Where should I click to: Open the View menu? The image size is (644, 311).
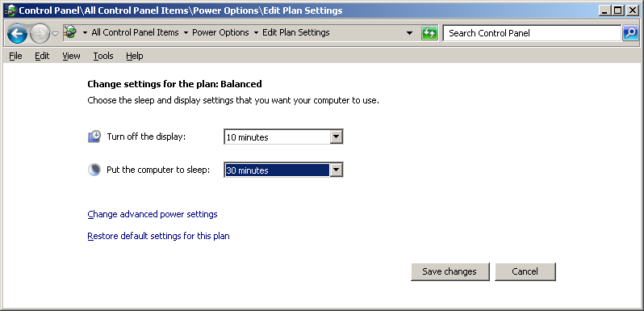(x=71, y=56)
